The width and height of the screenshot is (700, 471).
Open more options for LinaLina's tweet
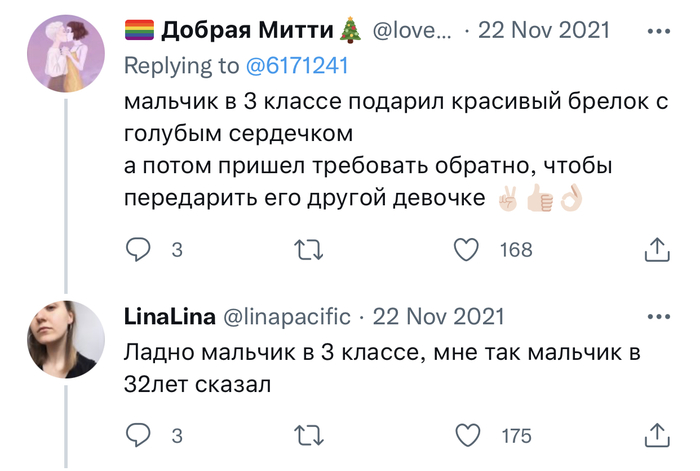[658, 317]
